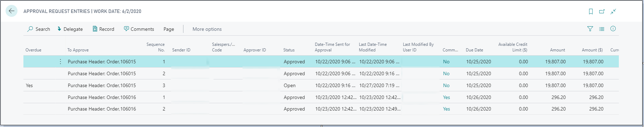This screenshot has width=644, height=127.
Task: Click the Sequence No. column header
Action: coord(155,47)
